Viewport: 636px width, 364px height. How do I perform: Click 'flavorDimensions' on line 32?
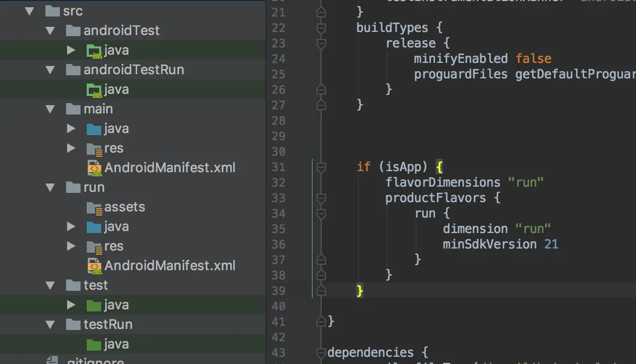[443, 182]
